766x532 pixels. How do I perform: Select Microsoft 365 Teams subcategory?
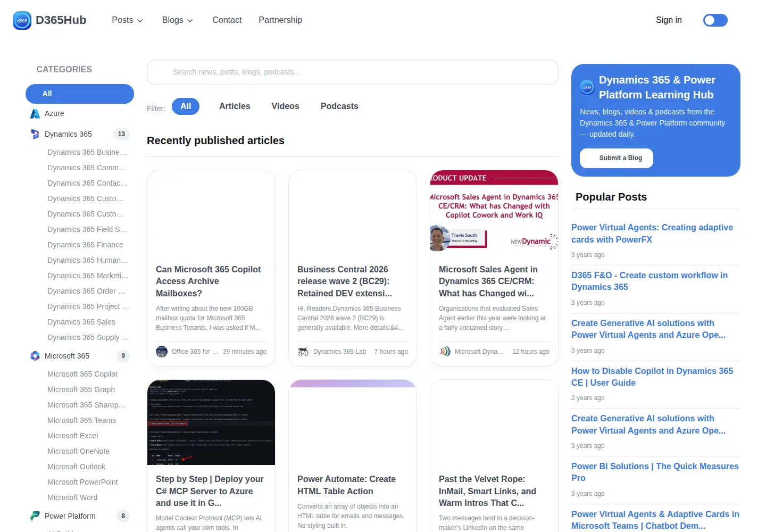(x=81, y=420)
